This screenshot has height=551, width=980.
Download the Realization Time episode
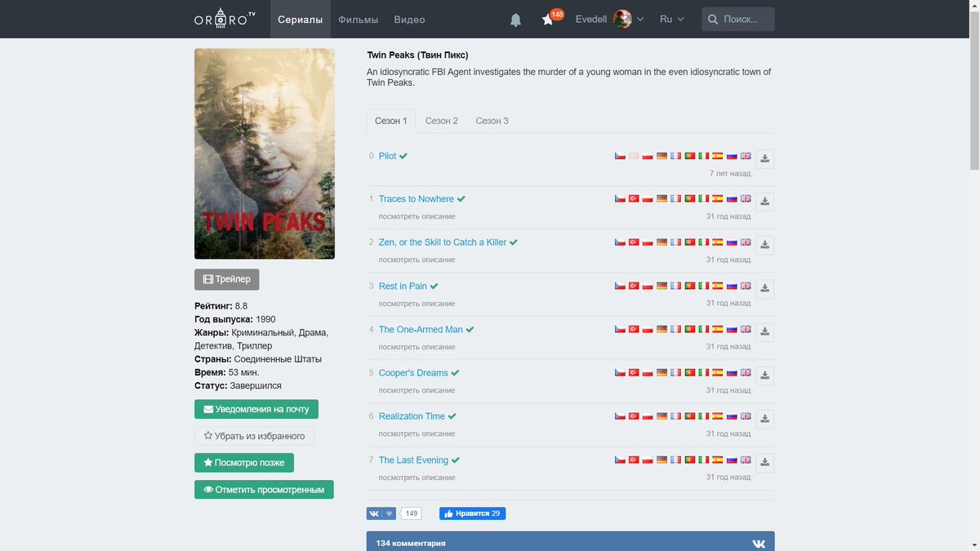click(x=764, y=420)
